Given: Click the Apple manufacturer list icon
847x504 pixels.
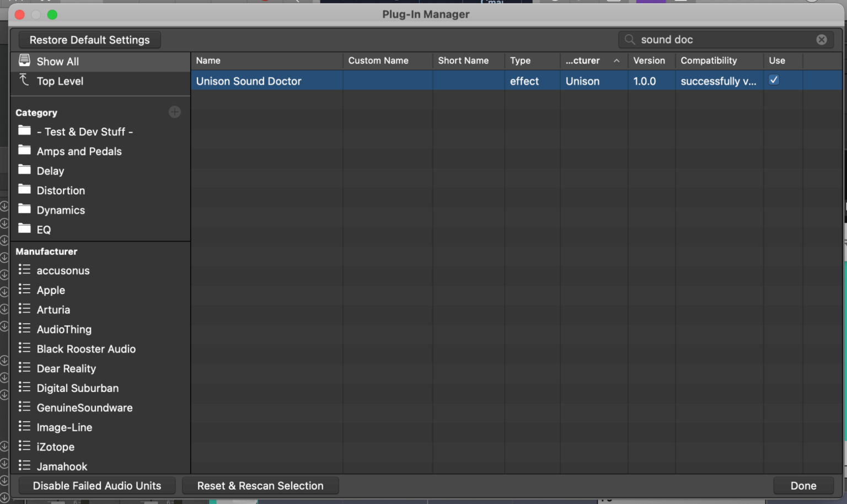Looking at the screenshot, I should tap(24, 289).
